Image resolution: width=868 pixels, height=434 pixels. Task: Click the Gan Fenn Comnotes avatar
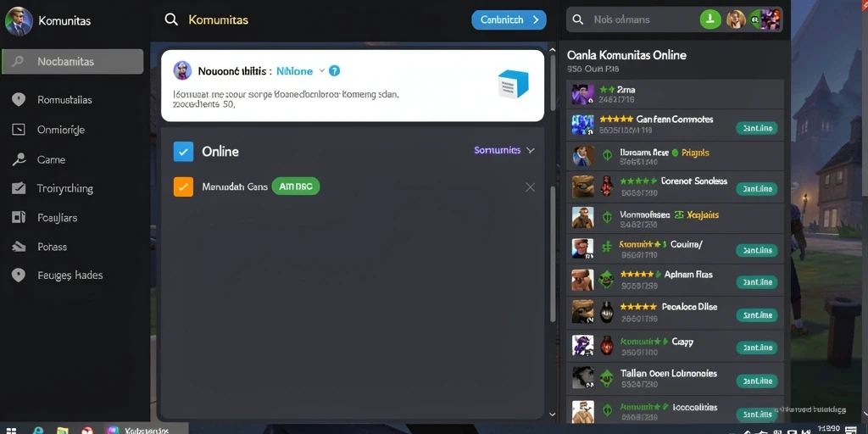[582, 125]
